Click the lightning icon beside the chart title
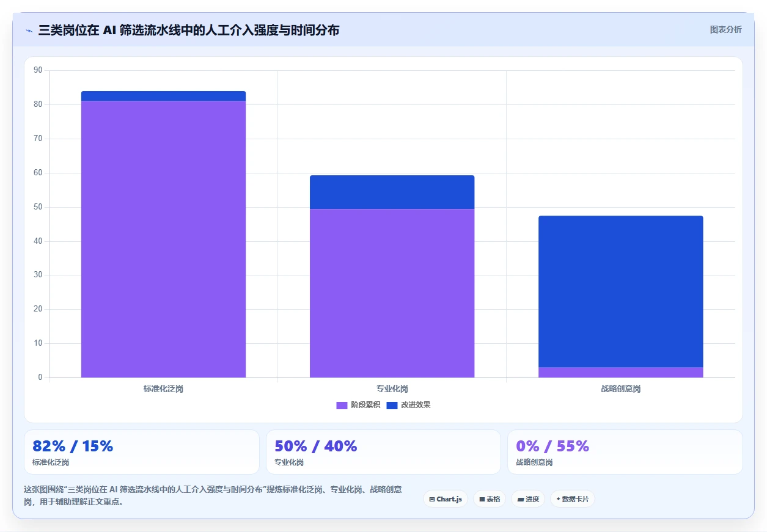 coord(29,30)
